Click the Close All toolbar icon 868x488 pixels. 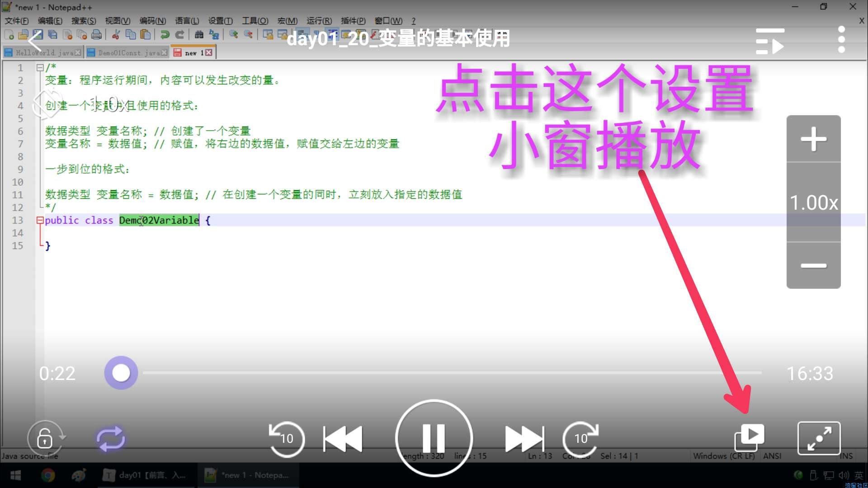tap(82, 34)
